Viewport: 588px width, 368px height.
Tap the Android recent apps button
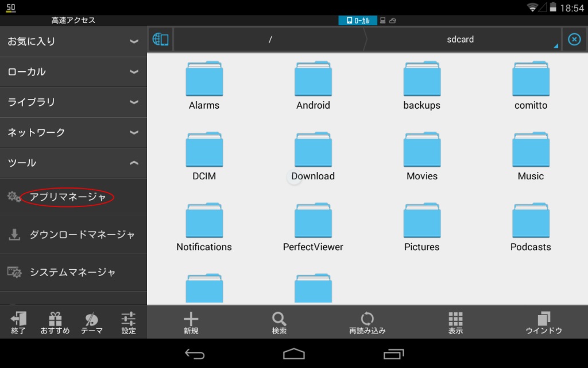[393, 354]
